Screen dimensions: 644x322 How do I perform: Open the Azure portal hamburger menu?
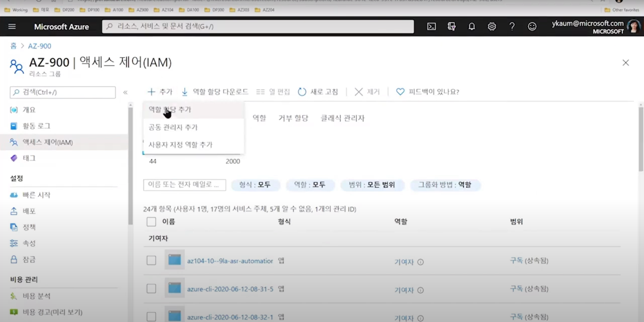[x=12, y=26]
